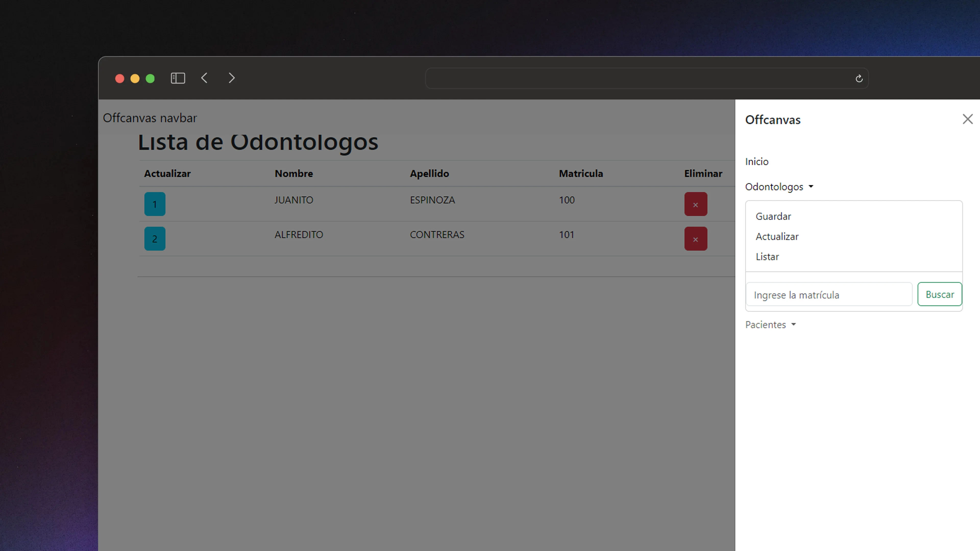980x551 pixels.
Task: Click the Actualizar column header
Action: [167, 173]
